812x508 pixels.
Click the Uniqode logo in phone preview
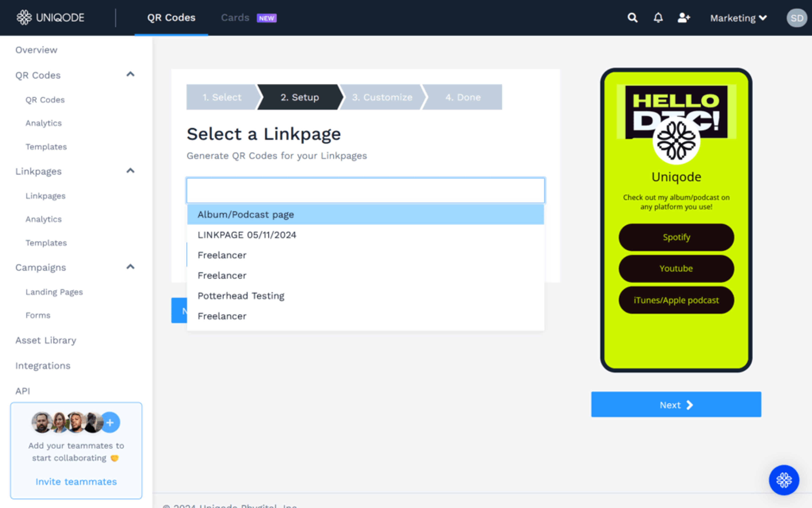pyautogui.click(x=676, y=141)
